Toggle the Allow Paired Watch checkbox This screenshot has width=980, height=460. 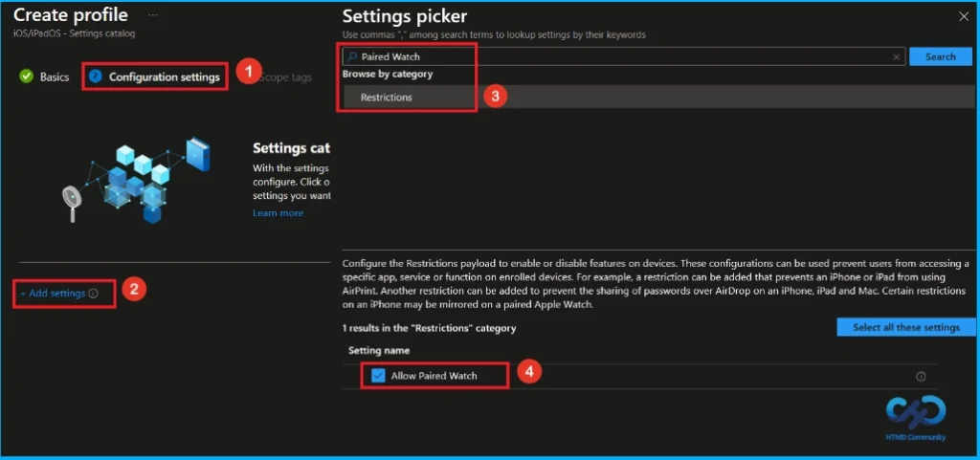click(x=378, y=376)
